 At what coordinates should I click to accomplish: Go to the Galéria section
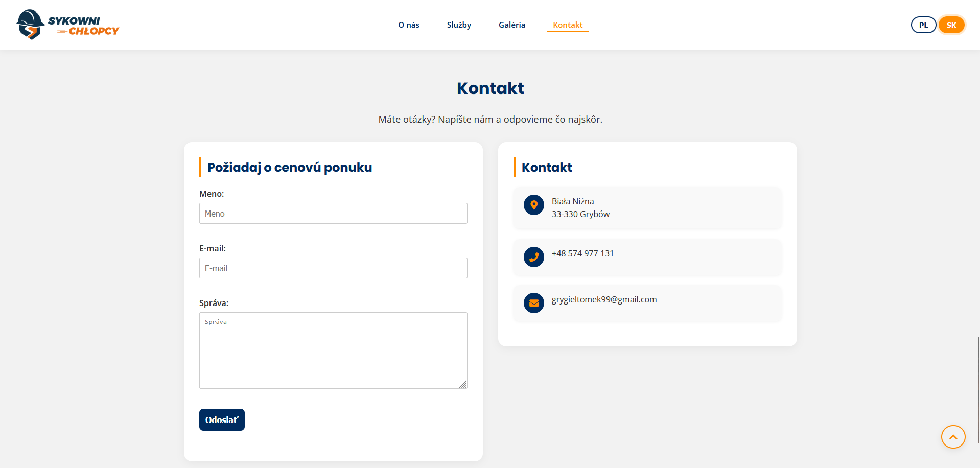click(511, 25)
